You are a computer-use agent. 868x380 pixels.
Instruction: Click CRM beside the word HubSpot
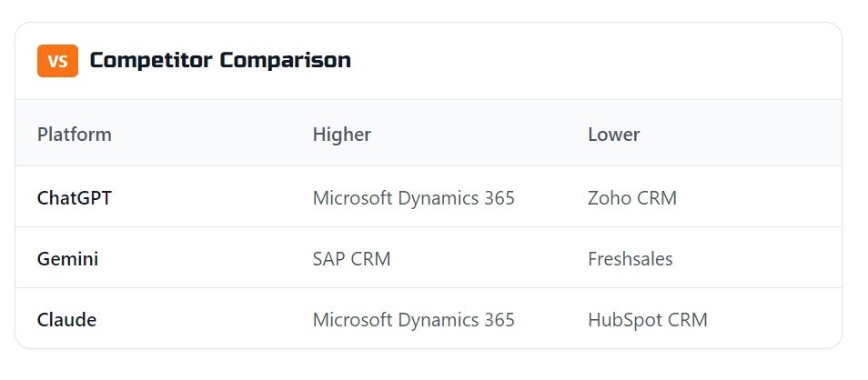tap(686, 320)
